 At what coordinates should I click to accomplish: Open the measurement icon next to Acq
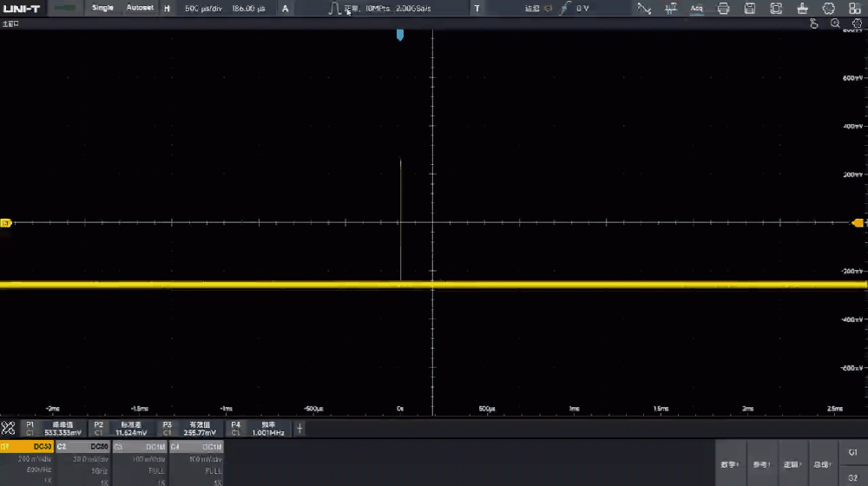click(671, 8)
